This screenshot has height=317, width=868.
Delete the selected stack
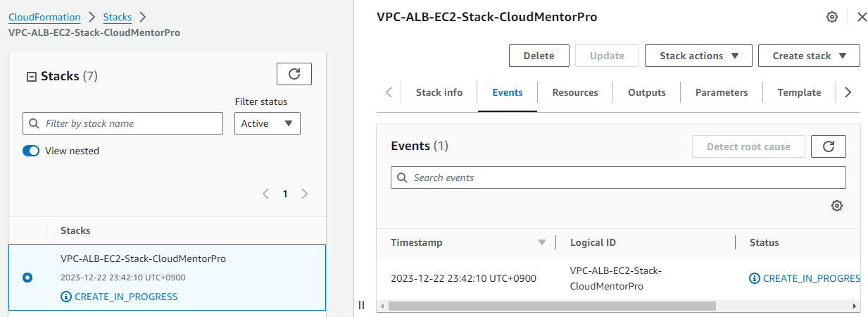pyautogui.click(x=539, y=56)
